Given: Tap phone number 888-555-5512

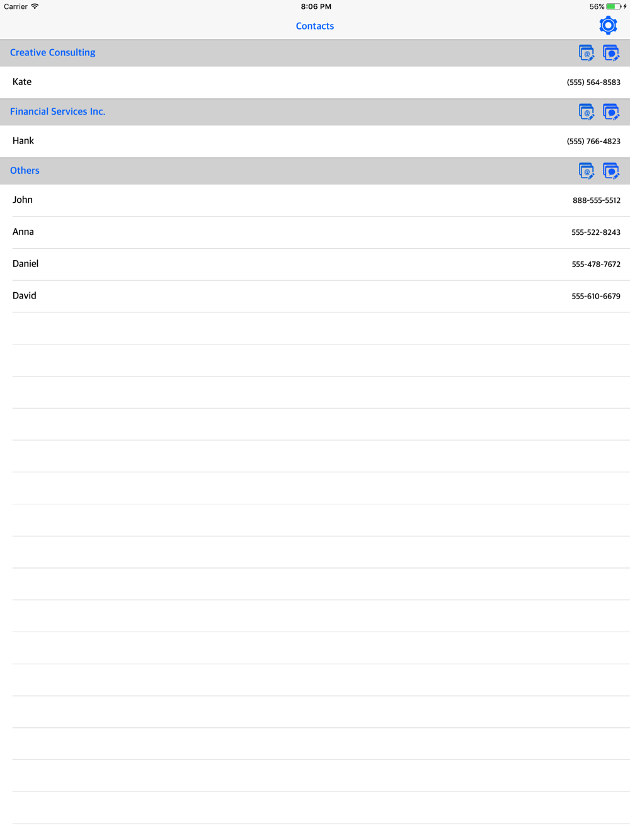Looking at the screenshot, I should (597, 200).
